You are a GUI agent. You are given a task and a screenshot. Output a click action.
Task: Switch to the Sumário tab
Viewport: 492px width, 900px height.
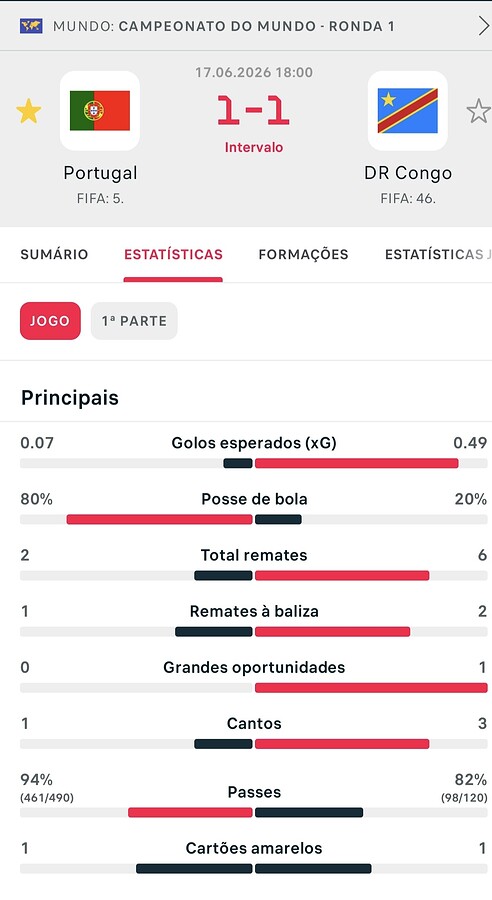click(55, 254)
